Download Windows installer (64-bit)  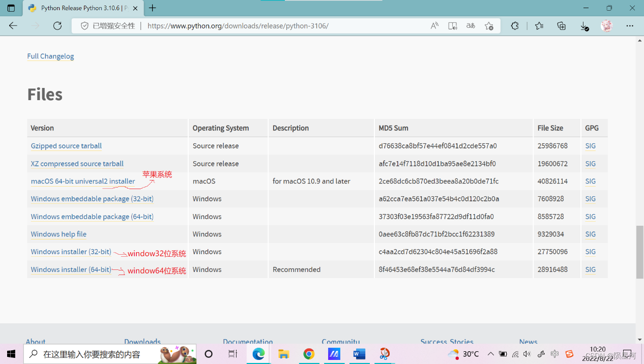click(71, 269)
